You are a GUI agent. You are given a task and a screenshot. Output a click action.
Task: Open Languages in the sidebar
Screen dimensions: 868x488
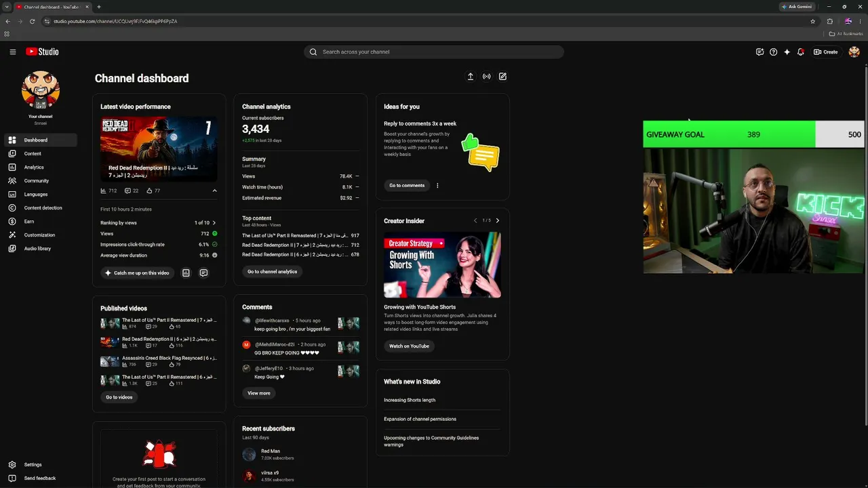point(41,195)
